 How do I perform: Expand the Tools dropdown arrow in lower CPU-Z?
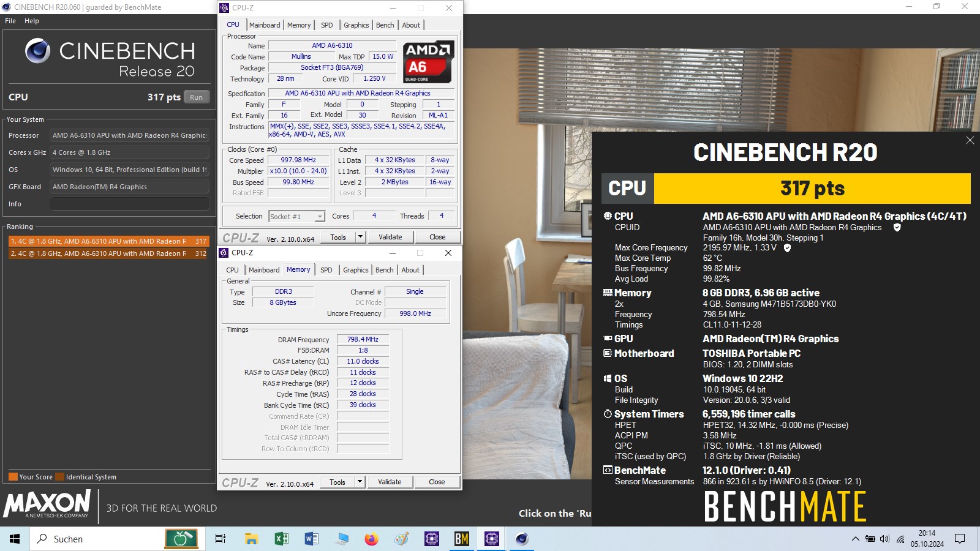click(x=360, y=482)
